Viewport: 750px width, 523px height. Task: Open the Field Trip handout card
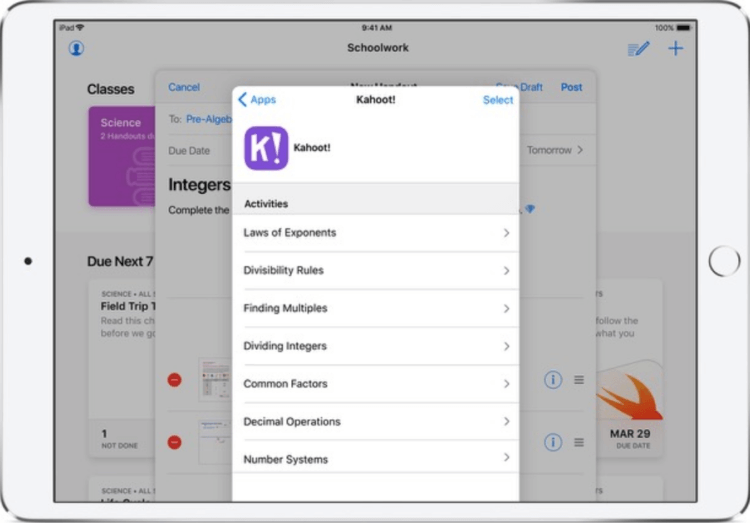[x=122, y=368]
